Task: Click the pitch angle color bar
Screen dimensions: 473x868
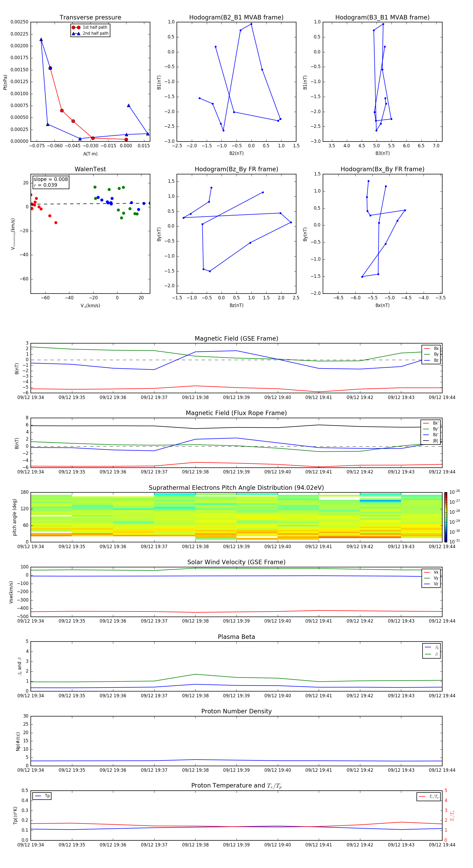Action: click(x=446, y=517)
